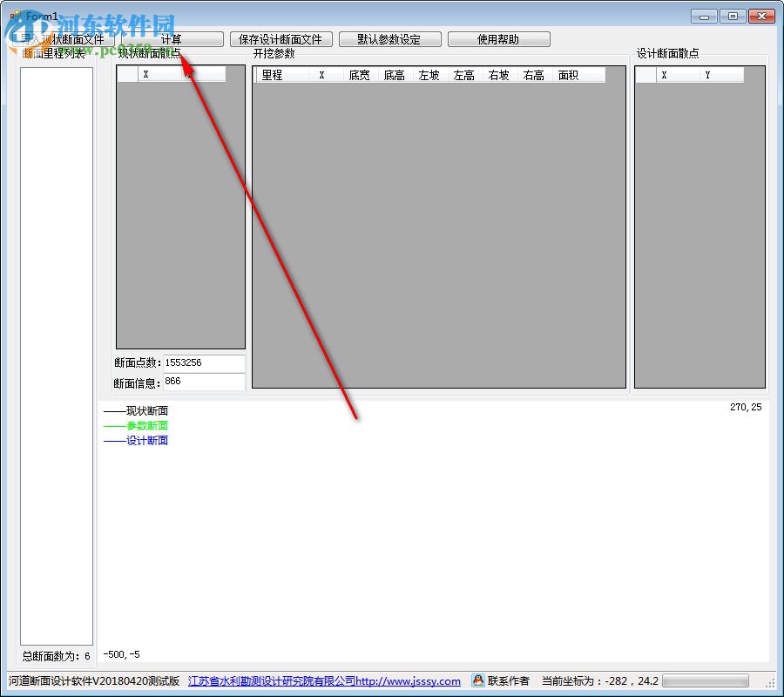
Task: Click 总断面数为 count label
Action: [x=56, y=656]
